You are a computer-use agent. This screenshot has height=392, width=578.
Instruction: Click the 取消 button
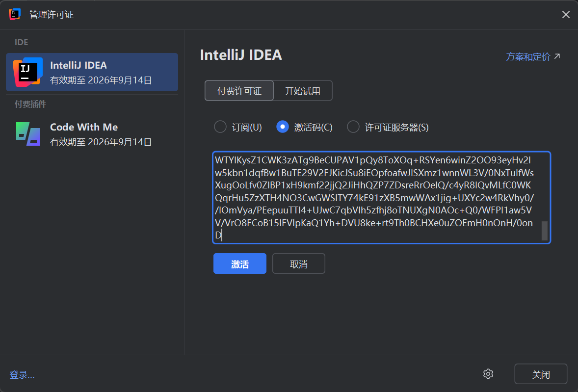coord(299,263)
